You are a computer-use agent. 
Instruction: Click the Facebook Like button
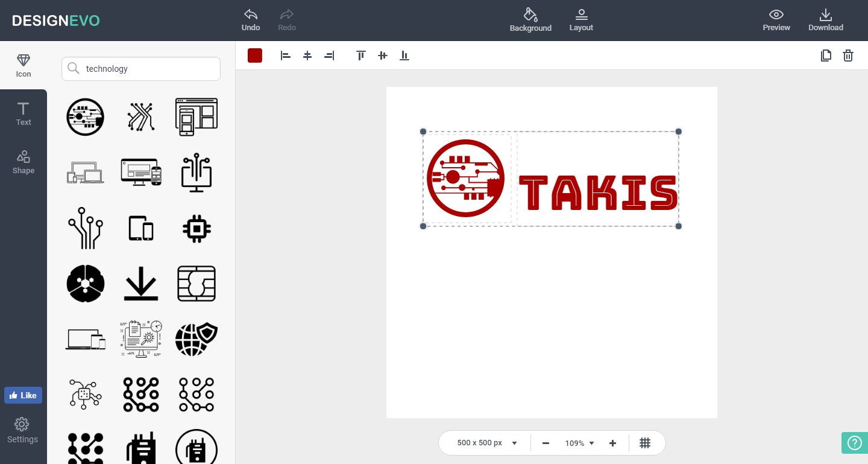(23, 395)
